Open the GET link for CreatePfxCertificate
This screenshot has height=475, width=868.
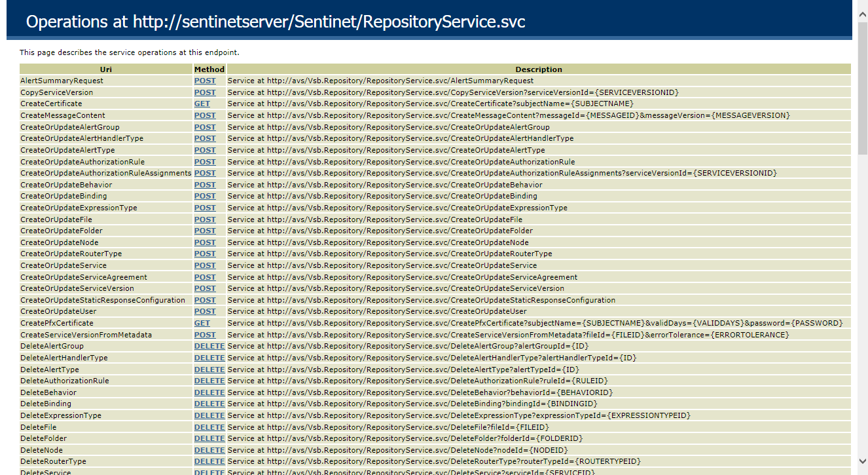pyautogui.click(x=202, y=323)
